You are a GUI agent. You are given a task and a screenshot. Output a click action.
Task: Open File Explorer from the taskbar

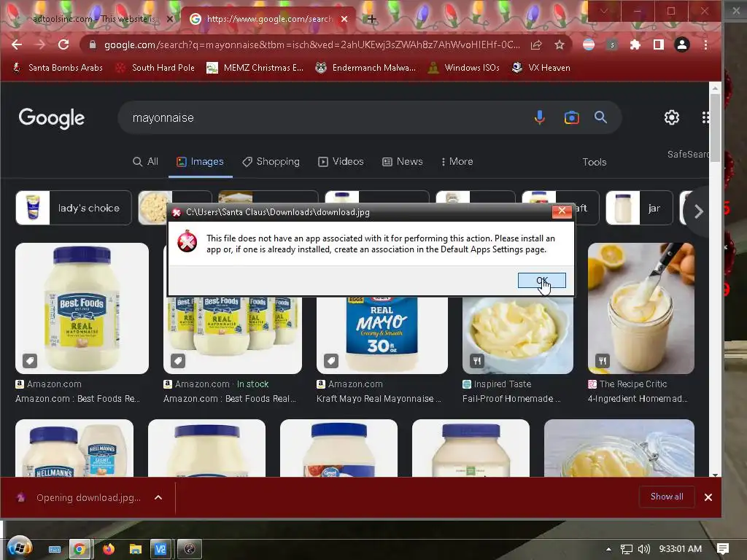tap(135, 550)
